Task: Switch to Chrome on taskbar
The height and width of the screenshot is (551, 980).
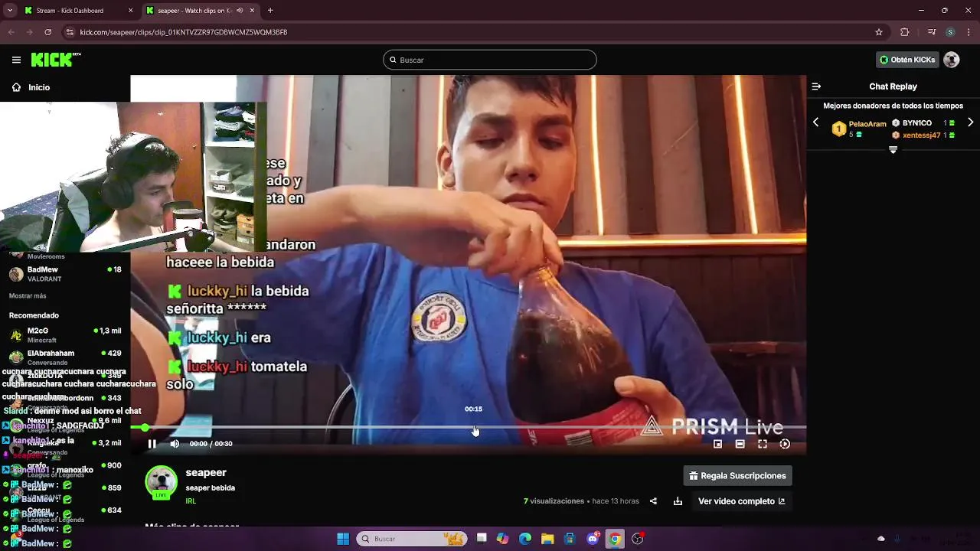Action: [x=615, y=539]
